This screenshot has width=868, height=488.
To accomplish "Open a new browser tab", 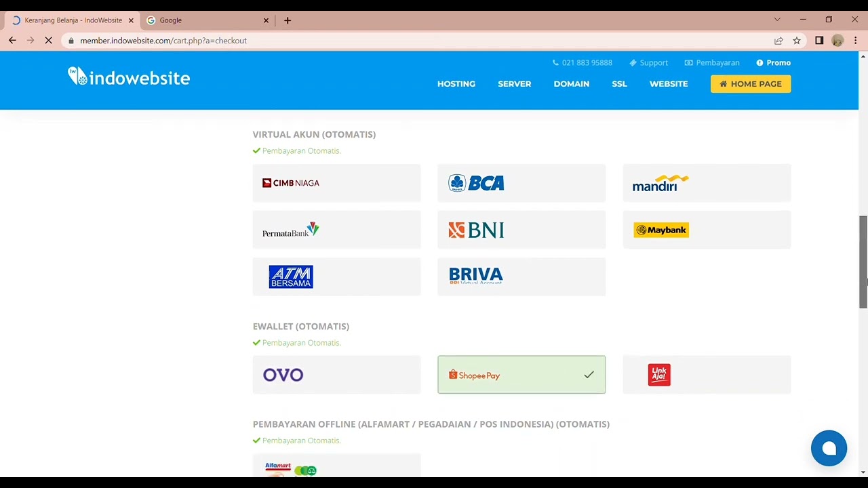I will pyautogui.click(x=288, y=20).
